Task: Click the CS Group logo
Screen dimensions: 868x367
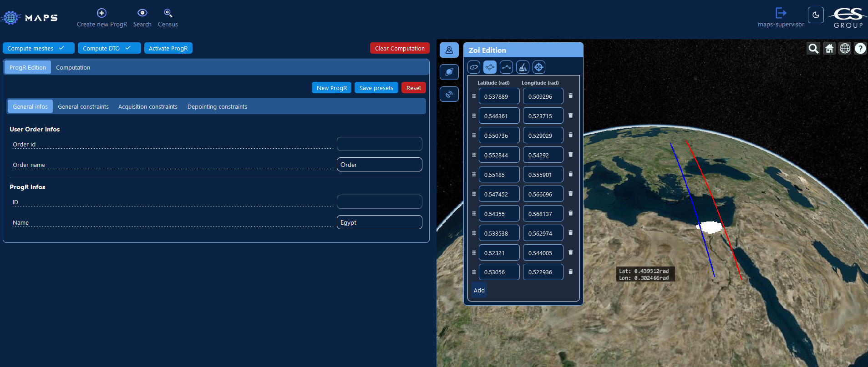Action: 848,18
